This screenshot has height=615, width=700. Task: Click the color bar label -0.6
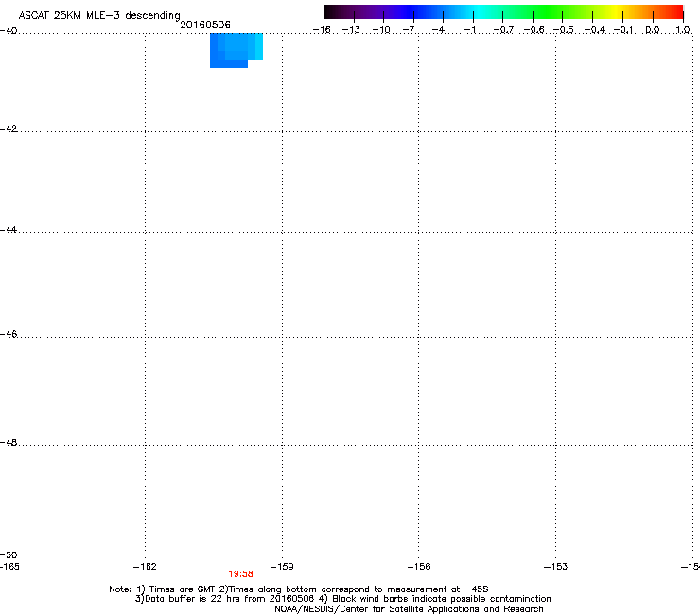pos(534,30)
